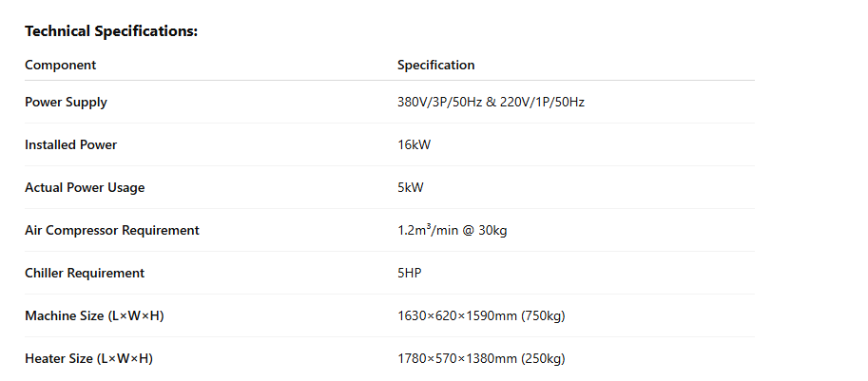The image size is (868, 381).
Task: Click the 1780×570×1380mm heater dimensions
Action: [x=453, y=358]
